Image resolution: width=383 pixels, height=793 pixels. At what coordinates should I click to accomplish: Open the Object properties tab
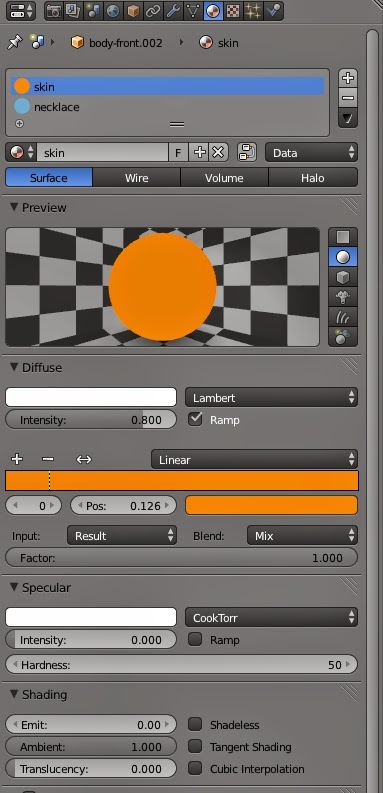click(133, 11)
